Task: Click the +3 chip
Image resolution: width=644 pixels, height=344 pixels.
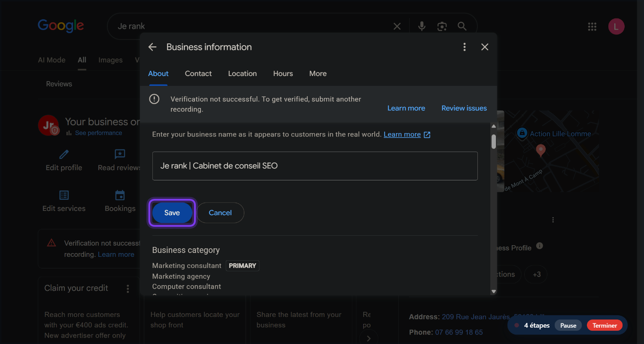Action: [x=537, y=274]
